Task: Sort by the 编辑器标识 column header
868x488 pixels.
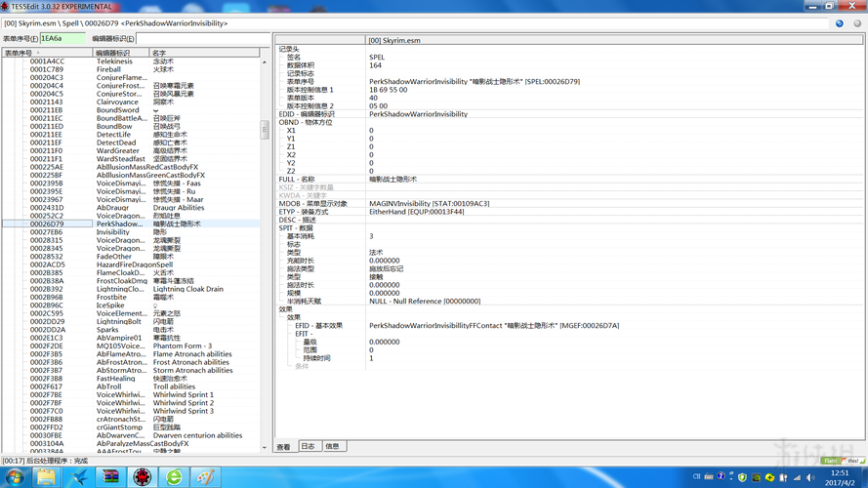Action: (x=120, y=53)
